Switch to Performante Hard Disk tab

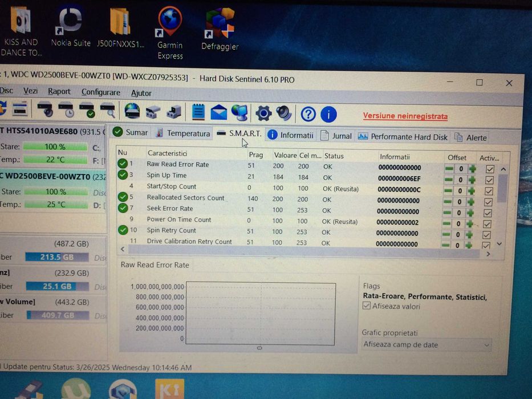(x=403, y=137)
